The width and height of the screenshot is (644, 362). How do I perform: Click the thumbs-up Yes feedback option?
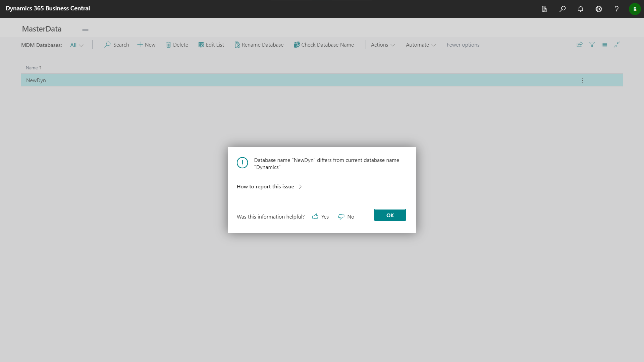pyautogui.click(x=320, y=217)
